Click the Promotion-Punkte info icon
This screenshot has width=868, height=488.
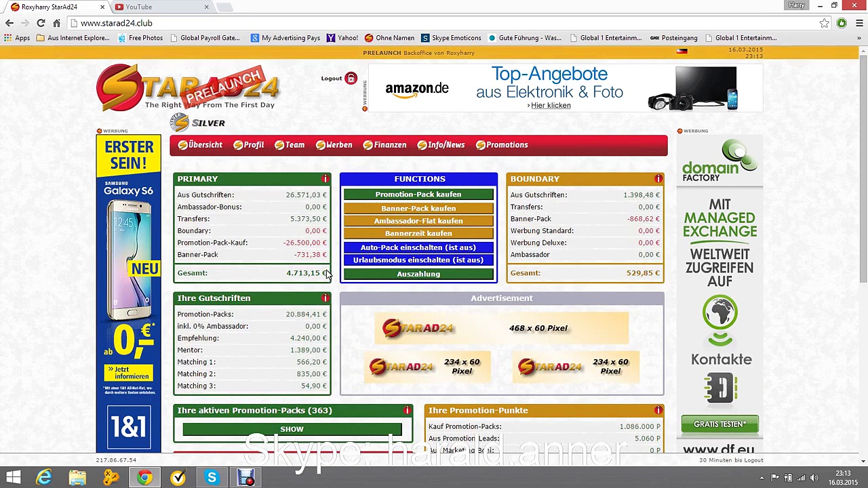tap(658, 411)
